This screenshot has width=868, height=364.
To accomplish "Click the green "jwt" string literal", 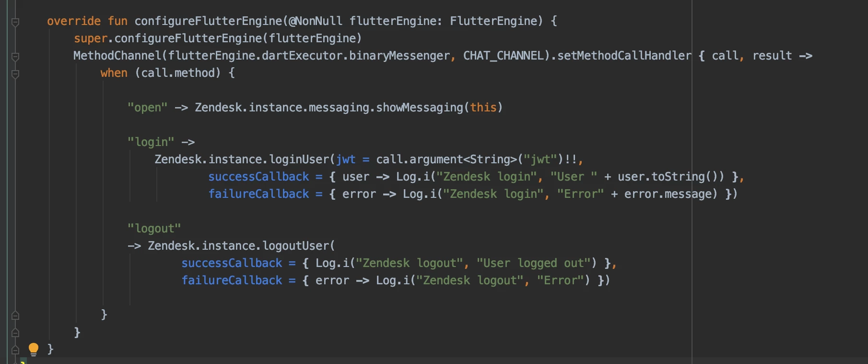I will pyautogui.click(x=540, y=159).
